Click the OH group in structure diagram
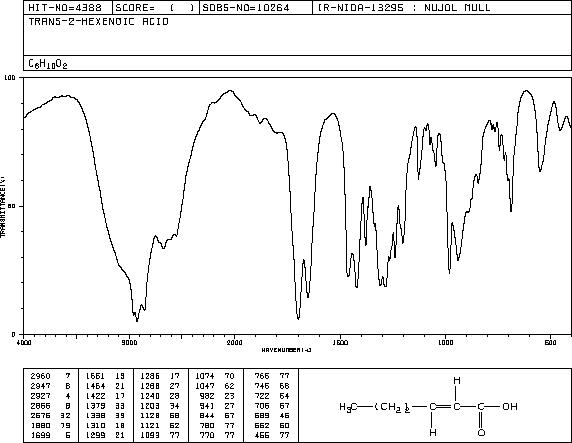The height and width of the screenshot is (443, 572). coord(510,406)
